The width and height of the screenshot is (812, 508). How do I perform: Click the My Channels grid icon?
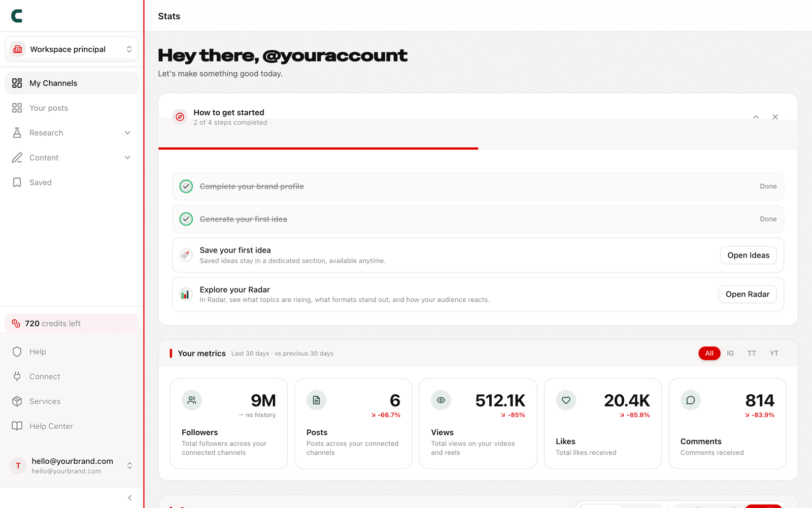[x=17, y=83]
